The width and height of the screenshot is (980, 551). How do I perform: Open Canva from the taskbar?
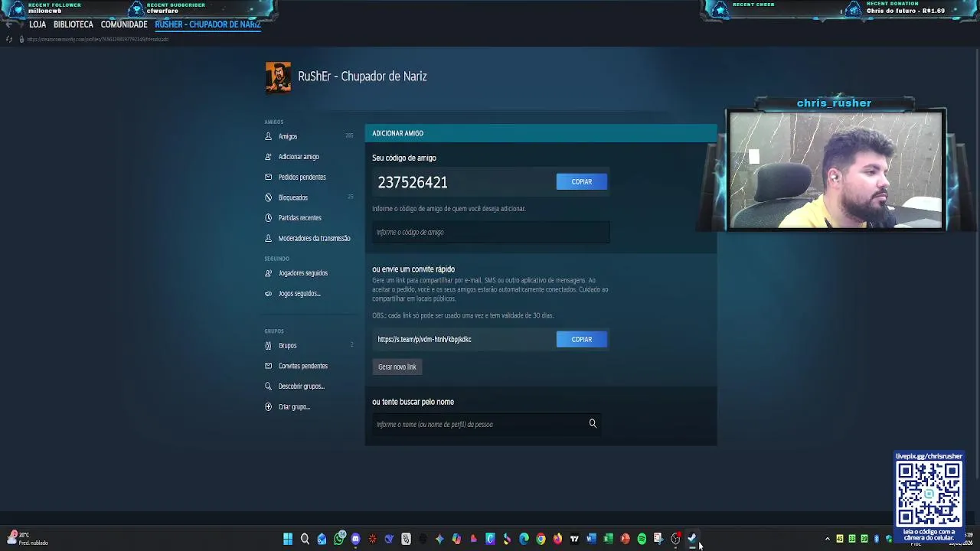tap(490, 540)
